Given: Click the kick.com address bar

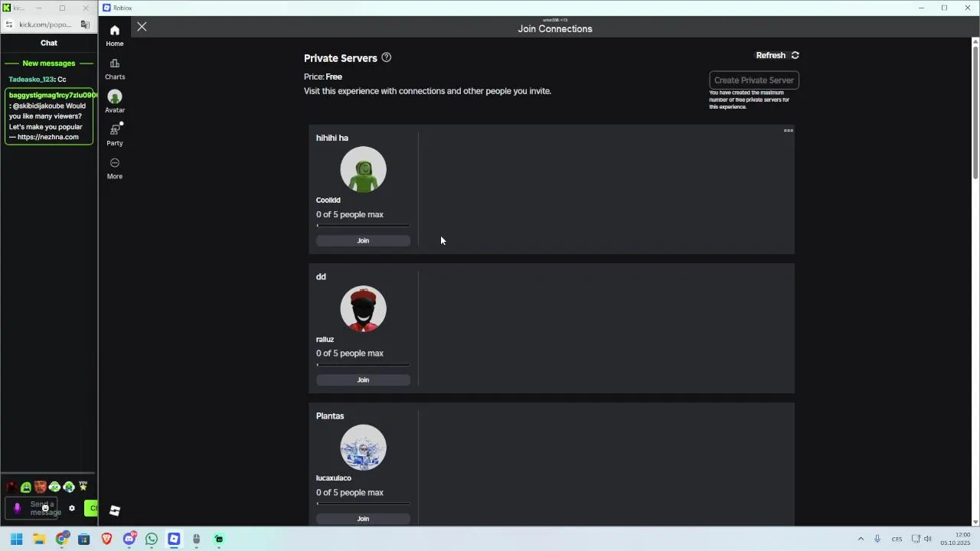Looking at the screenshot, I should pyautogui.click(x=46, y=24).
